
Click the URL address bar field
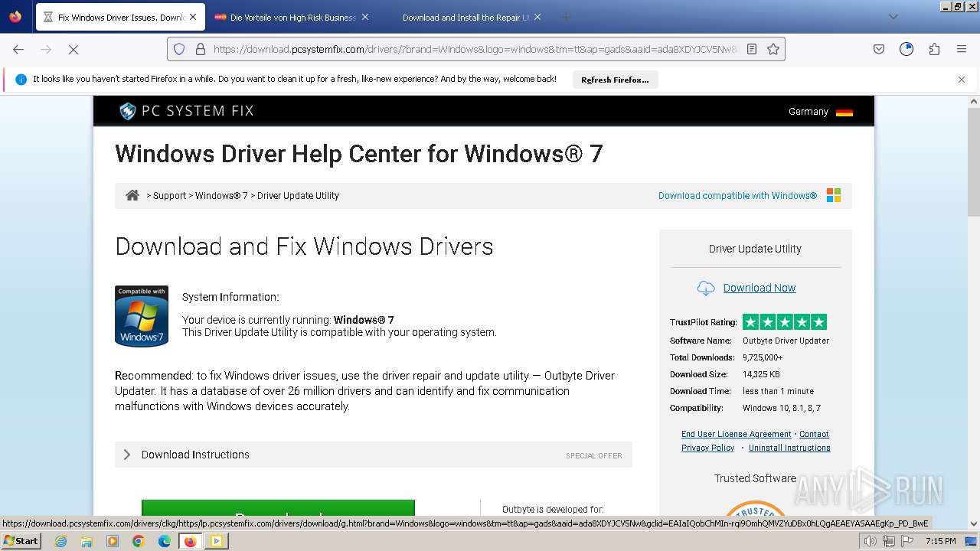click(475, 49)
